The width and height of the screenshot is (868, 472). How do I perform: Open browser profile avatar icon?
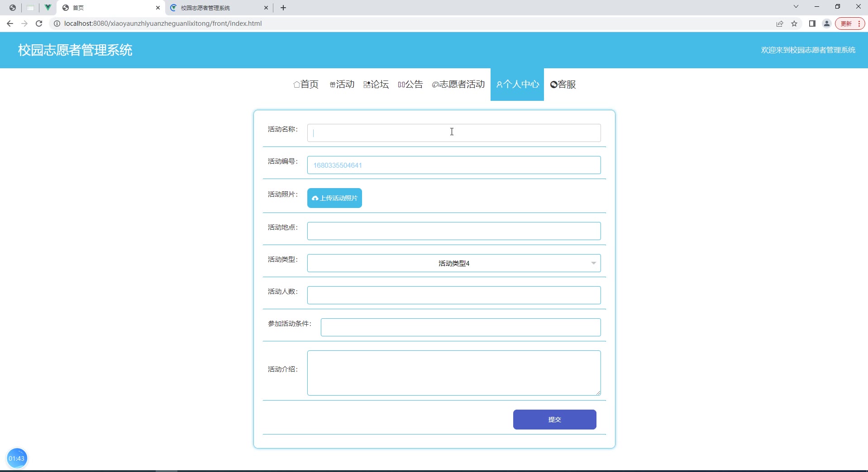pyautogui.click(x=827, y=24)
